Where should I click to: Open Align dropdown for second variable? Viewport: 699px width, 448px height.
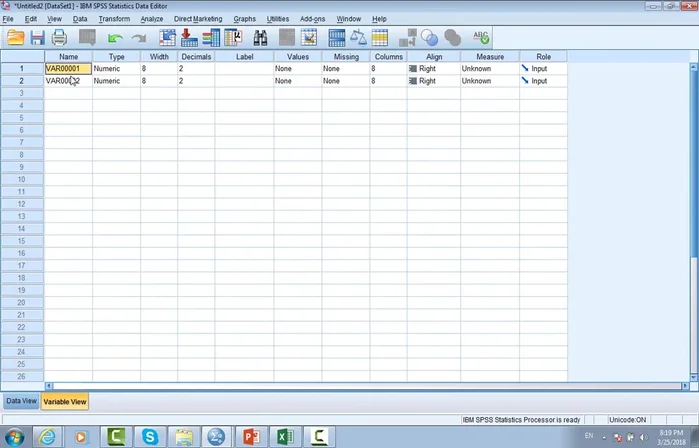[432, 81]
